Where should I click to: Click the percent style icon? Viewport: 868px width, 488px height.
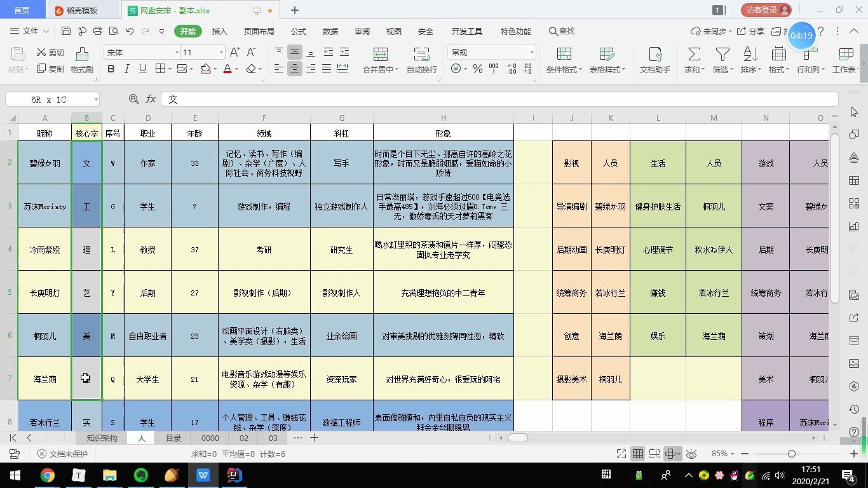477,69
